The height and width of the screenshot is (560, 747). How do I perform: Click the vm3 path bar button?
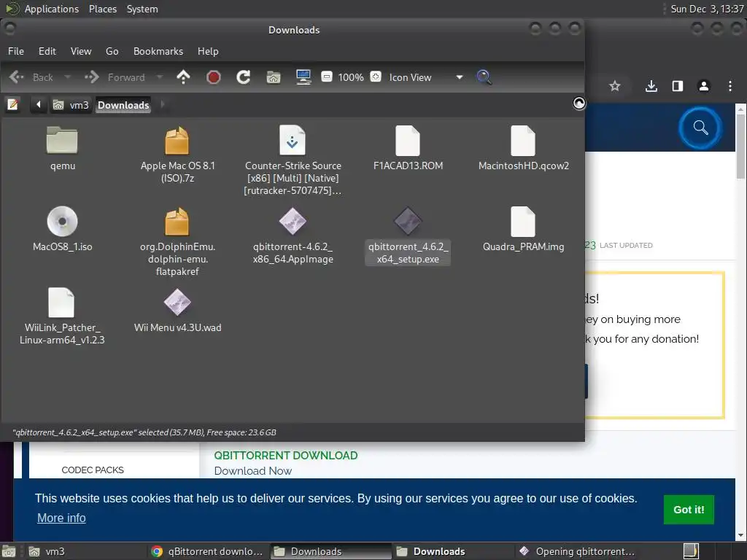point(71,105)
